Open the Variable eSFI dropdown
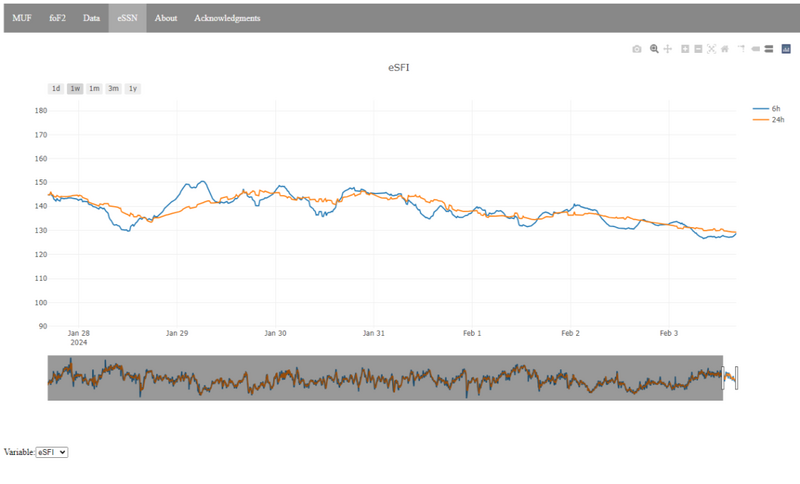This screenshot has width=800, height=484. 52,452
